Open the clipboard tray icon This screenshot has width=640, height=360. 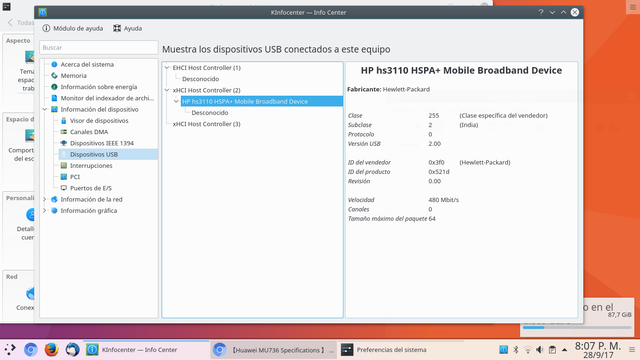(x=552, y=350)
